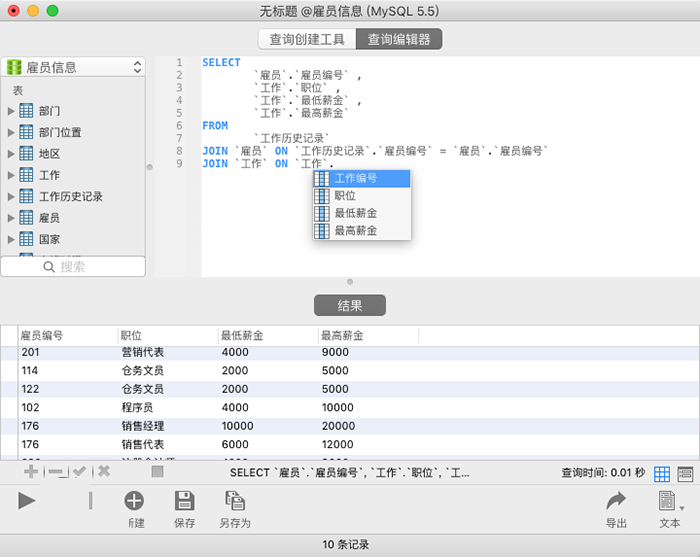Click the 结果 results button
This screenshot has height=557, width=700.
[350, 305]
